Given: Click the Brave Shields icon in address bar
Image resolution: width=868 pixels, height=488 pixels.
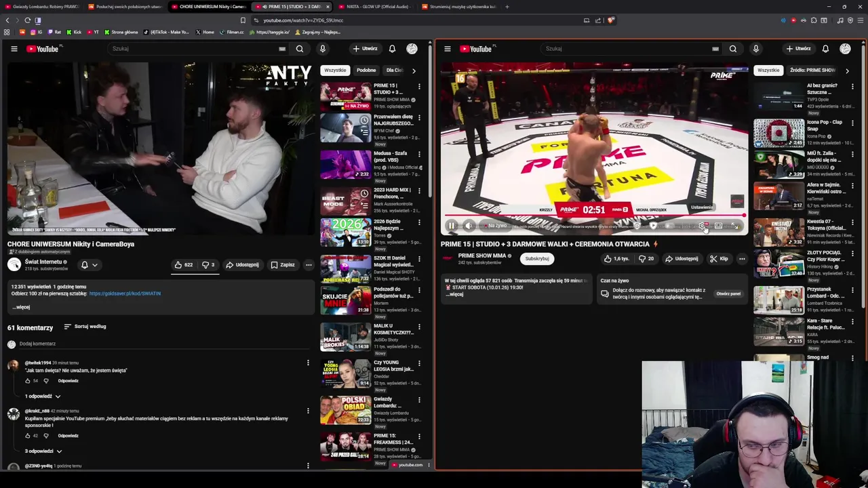Looking at the screenshot, I should tap(610, 20).
